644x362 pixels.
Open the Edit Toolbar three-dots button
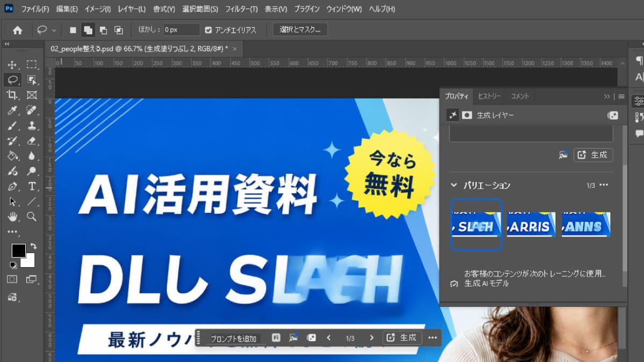12,232
